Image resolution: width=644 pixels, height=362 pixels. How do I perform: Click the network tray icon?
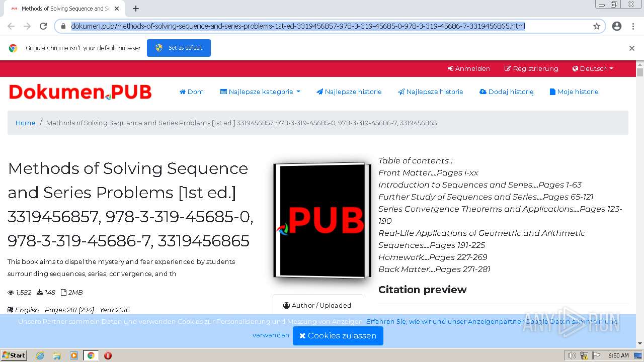click(584, 355)
